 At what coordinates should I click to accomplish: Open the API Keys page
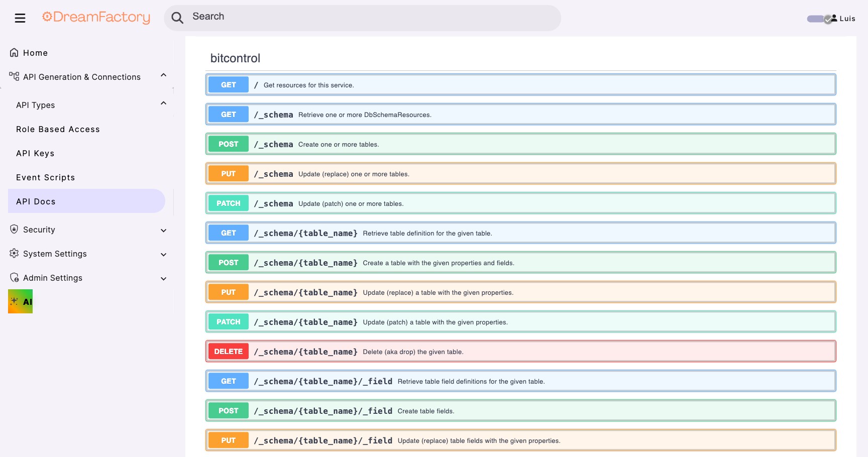35,153
